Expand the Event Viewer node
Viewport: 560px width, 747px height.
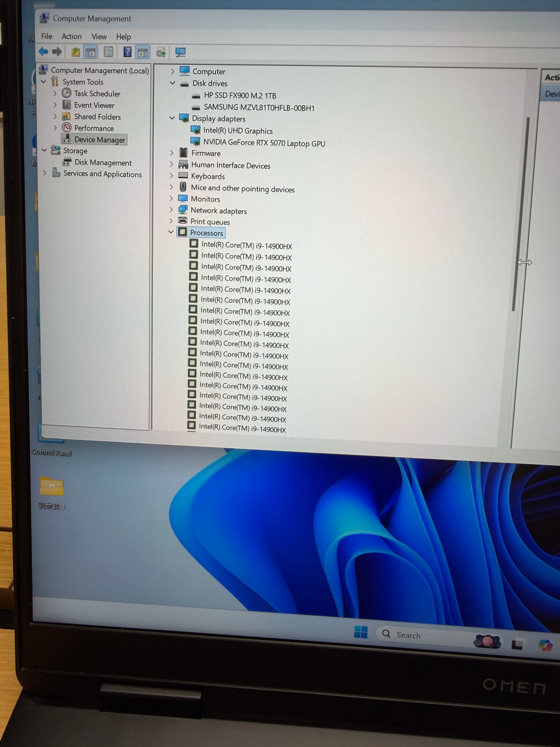tap(55, 105)
